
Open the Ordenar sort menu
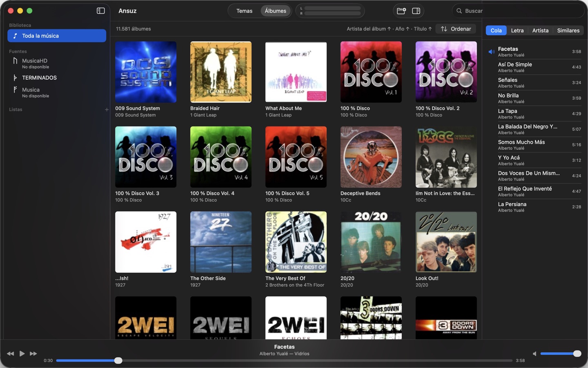point(456,29)
